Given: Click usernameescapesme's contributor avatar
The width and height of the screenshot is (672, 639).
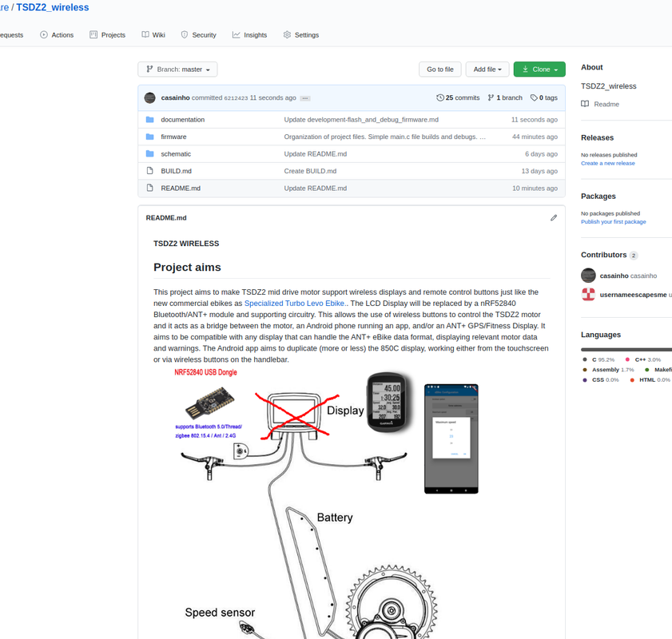Looking at the screenshot, I should click(588, 294).
